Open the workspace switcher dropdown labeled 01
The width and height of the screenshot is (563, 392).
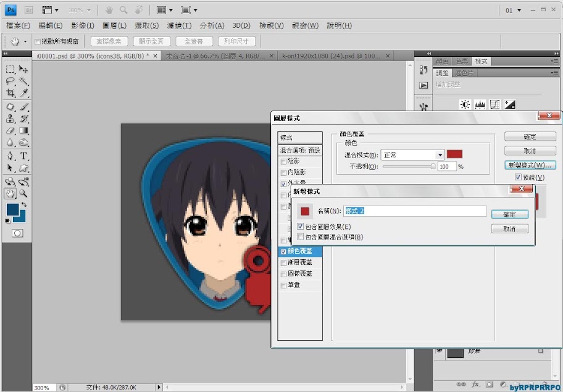[514, 10]
